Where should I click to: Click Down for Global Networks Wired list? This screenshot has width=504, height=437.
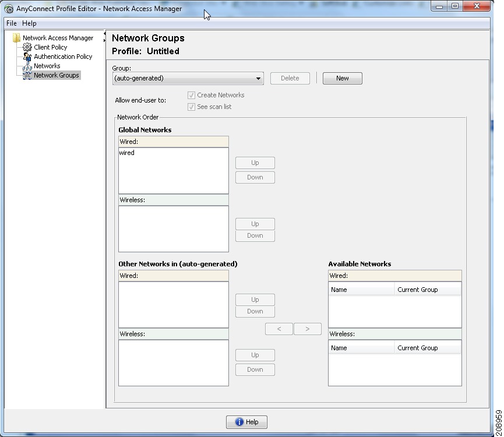pyautogui.click(x=255, y=177)
